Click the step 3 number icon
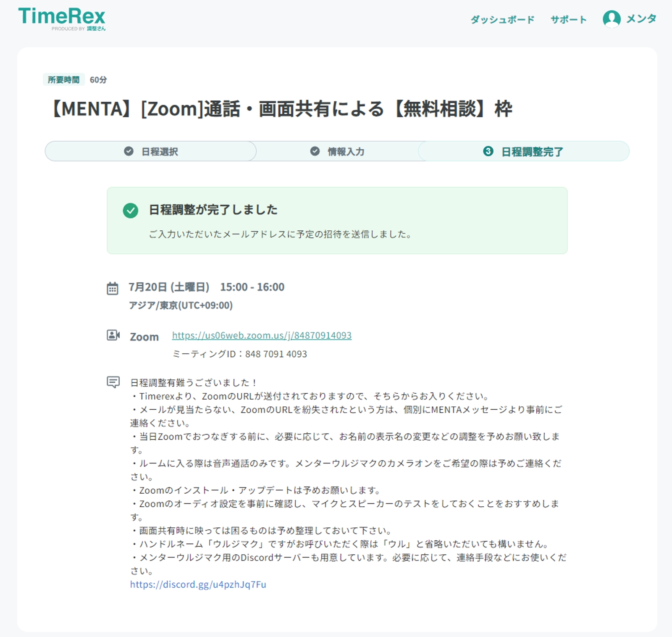Image resolution: width=672 pixels, height=637 pixels. tap(488, 151)
